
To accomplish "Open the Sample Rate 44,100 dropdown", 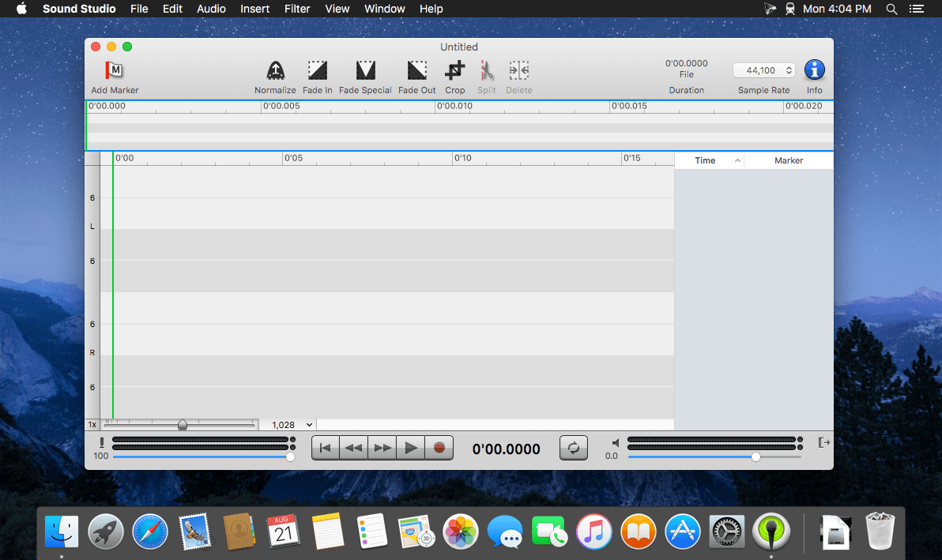I will tap(763, 70).
